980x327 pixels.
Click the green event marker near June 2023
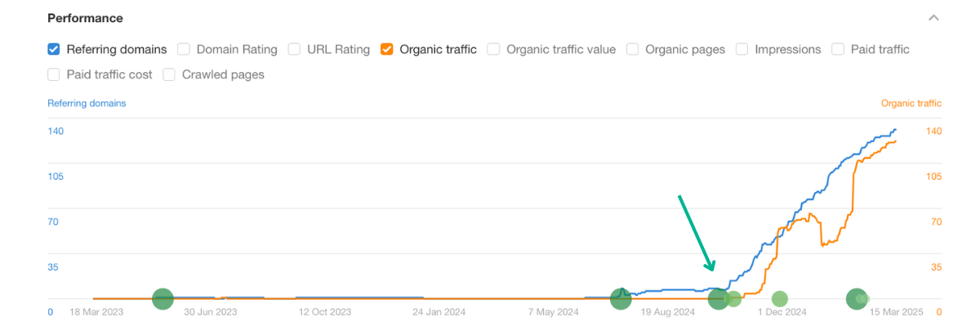[x=163, y=299]
